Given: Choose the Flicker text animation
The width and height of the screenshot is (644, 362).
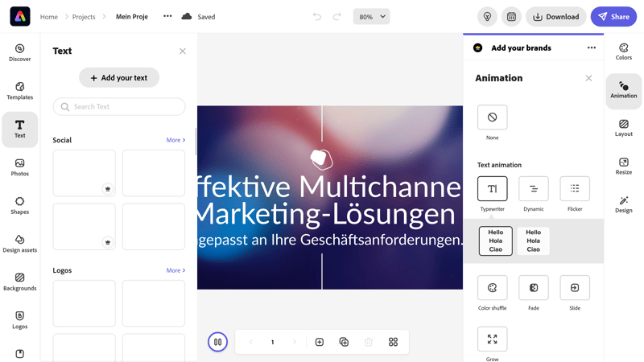Looking at the screenshot, I should pos(575,188).
